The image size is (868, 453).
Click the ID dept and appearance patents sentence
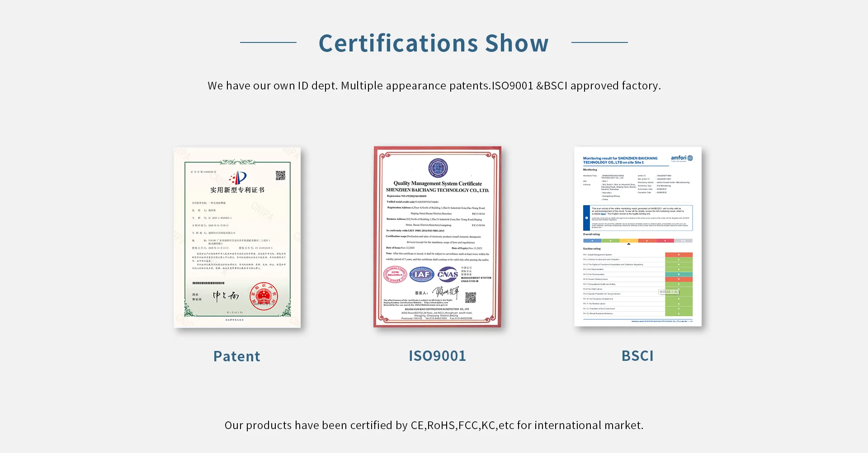point(434,86)
